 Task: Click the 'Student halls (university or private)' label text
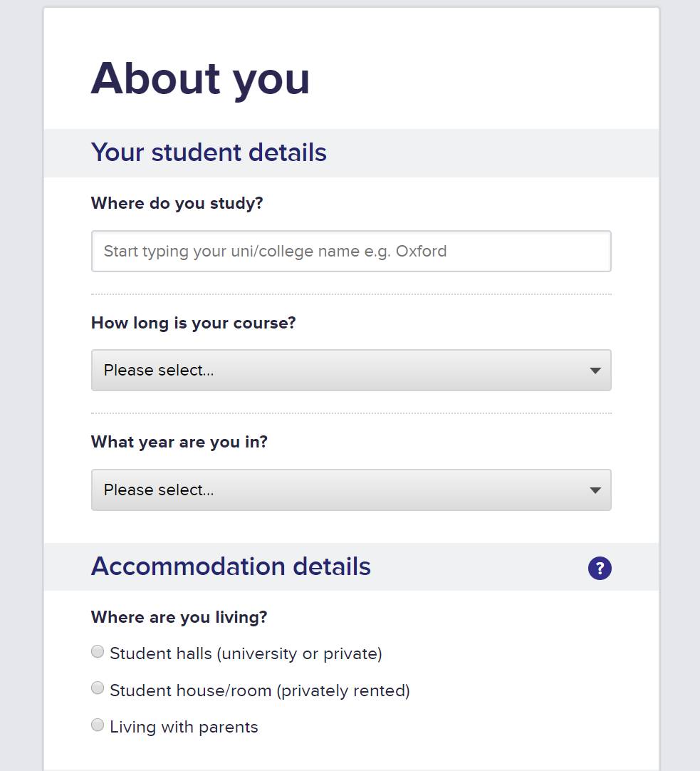[x=246, y=653]
